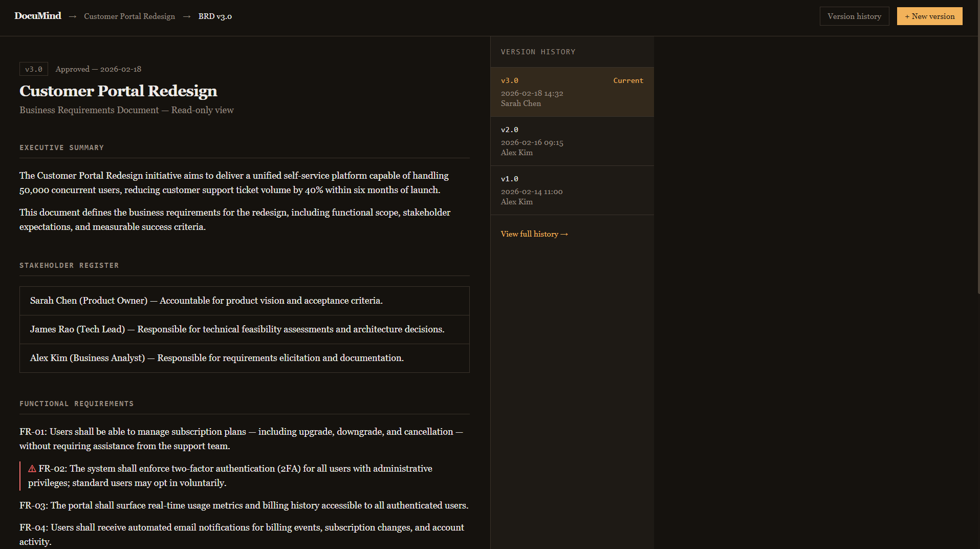Click the Version history button
This screenshot has width=980, height=549.
(x=854, y=16)
